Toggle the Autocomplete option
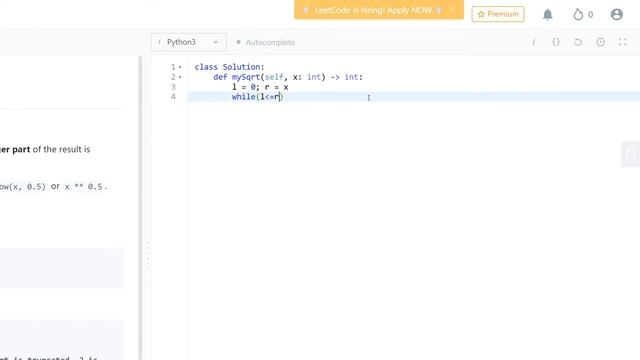Image resolution: width=640 pixels, height=360 pixels. pyautogui.click(x=266, y=42)
